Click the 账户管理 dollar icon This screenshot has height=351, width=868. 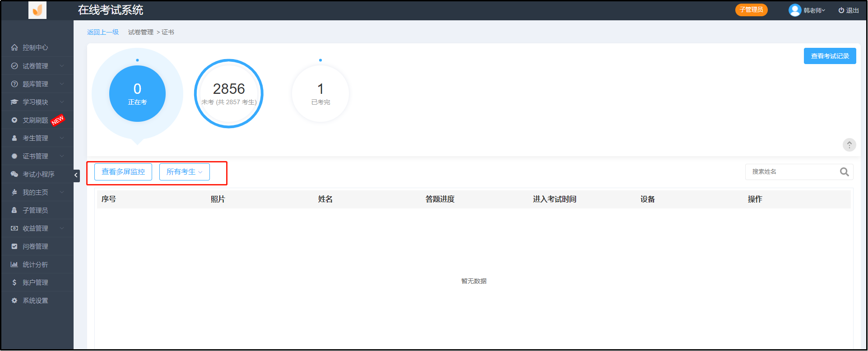14,282
